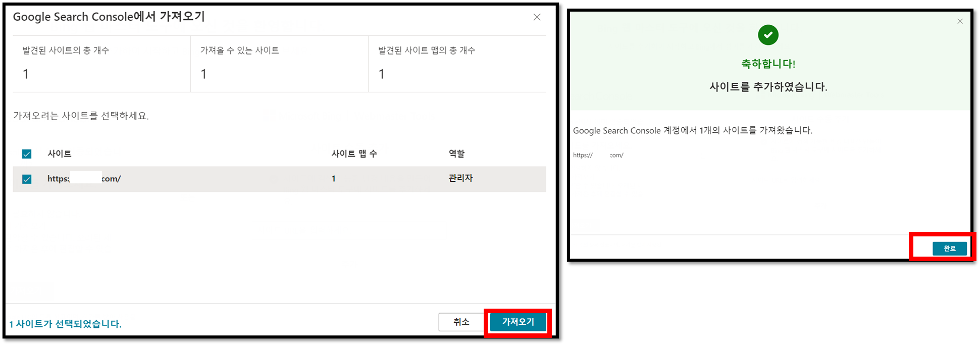Click the 가져올 수 있는 사이트 label
The height and width of the screenshot is (345, 980).
[239, 51]
